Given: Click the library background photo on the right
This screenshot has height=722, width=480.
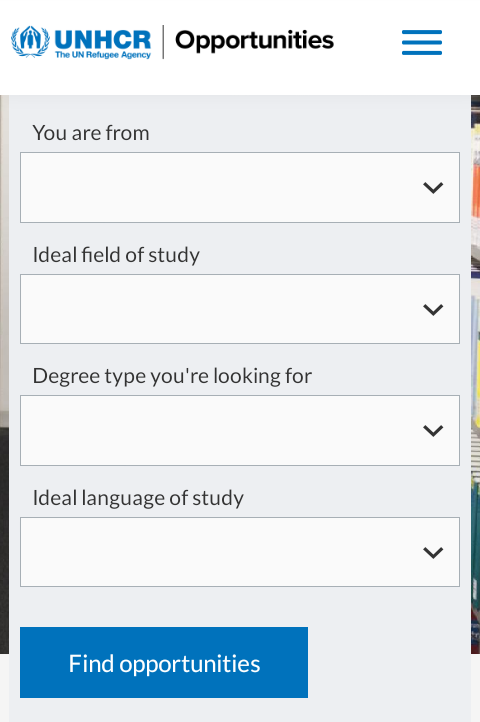Looking at the screenshot, I should [x=475, y=368].
